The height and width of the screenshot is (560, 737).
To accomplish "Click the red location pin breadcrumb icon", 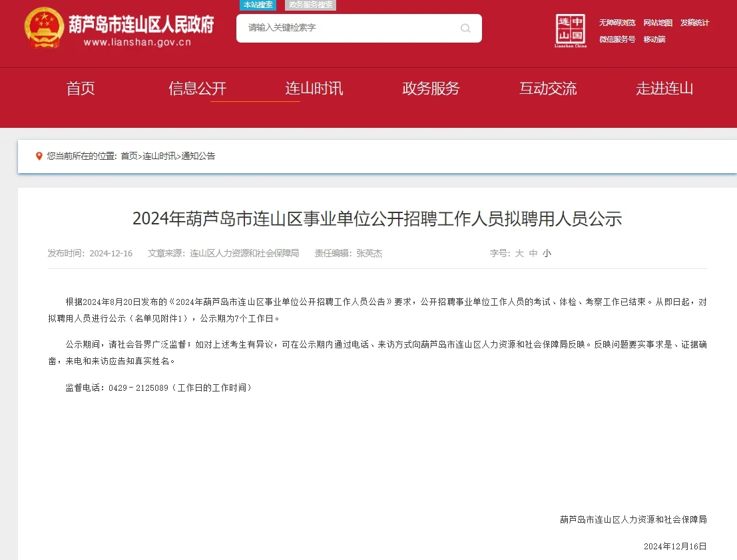I will point(38,156).
